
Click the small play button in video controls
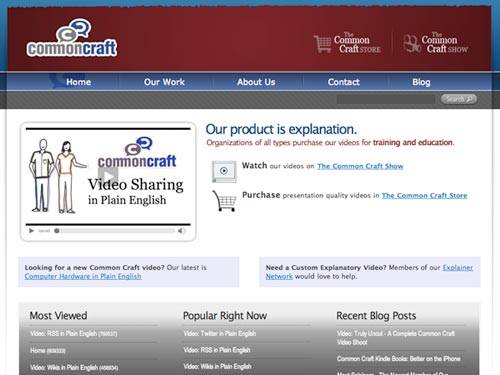(31, 231)
